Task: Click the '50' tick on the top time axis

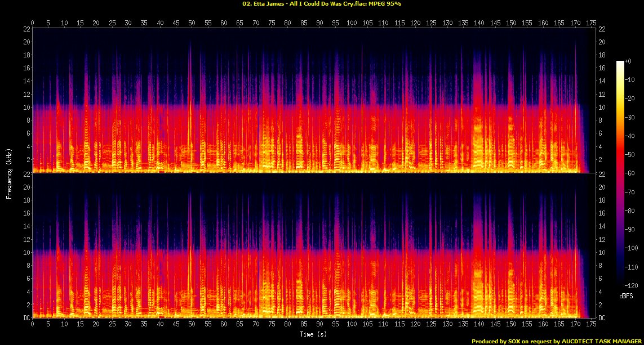Action: [192, 23]
